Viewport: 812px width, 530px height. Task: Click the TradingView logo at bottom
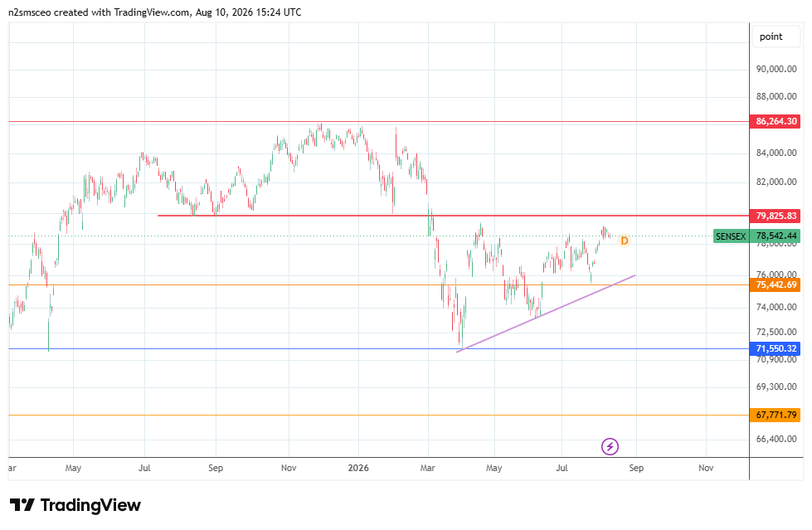(x=75, y=505)
